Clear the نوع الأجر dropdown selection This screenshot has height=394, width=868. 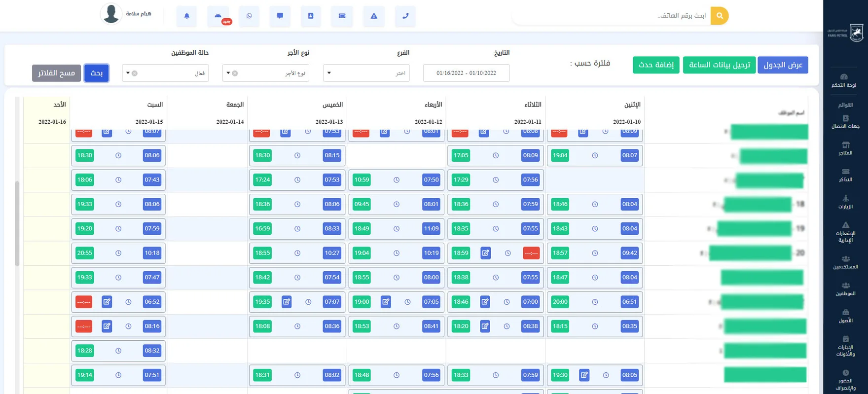[x=235, y=73]
